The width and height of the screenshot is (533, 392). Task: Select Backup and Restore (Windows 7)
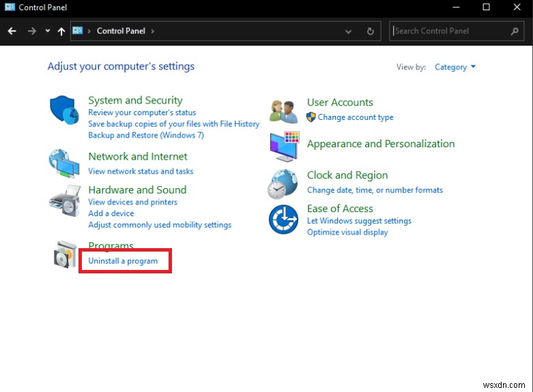pos(146,135)
